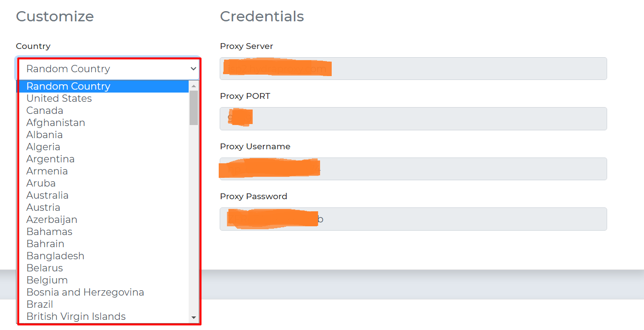Click the scrollbar down arrow in list
Screen dimensions: 644x330
point(194,318)
